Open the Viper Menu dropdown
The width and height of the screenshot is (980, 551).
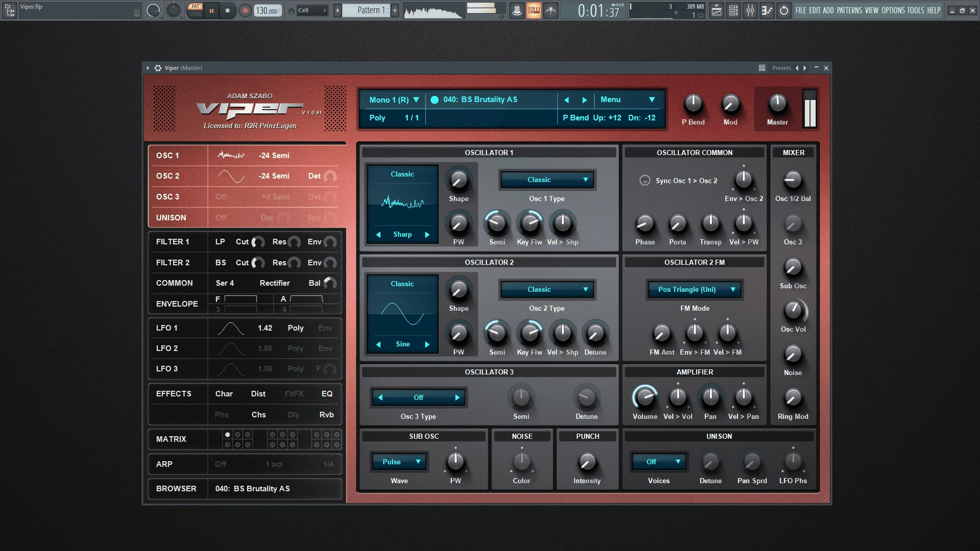coord(627,99)
